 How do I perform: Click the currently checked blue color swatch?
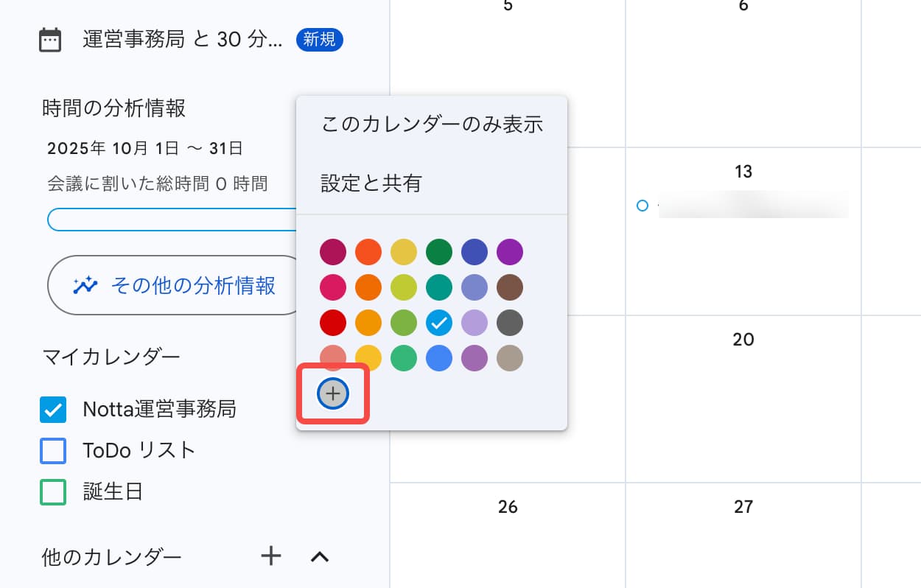tap(439, 323)
